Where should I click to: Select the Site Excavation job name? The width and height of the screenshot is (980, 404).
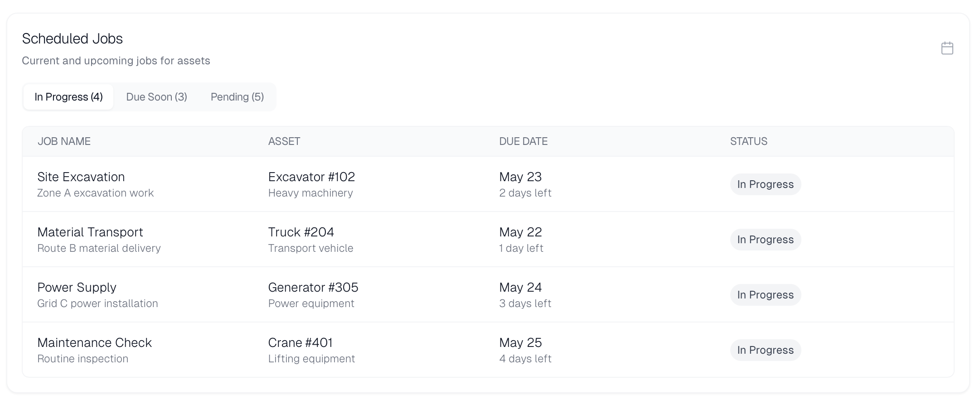pos(81,177)
